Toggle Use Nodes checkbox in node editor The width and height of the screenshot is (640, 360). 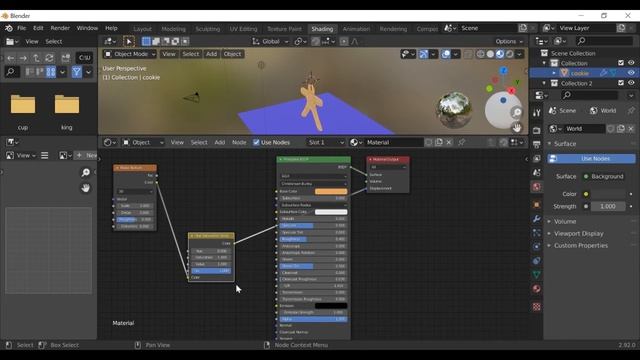click(x=256, y=142)
